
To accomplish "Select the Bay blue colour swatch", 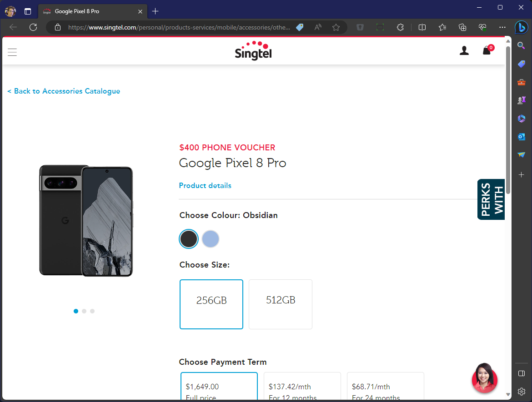I will point(211,239).
